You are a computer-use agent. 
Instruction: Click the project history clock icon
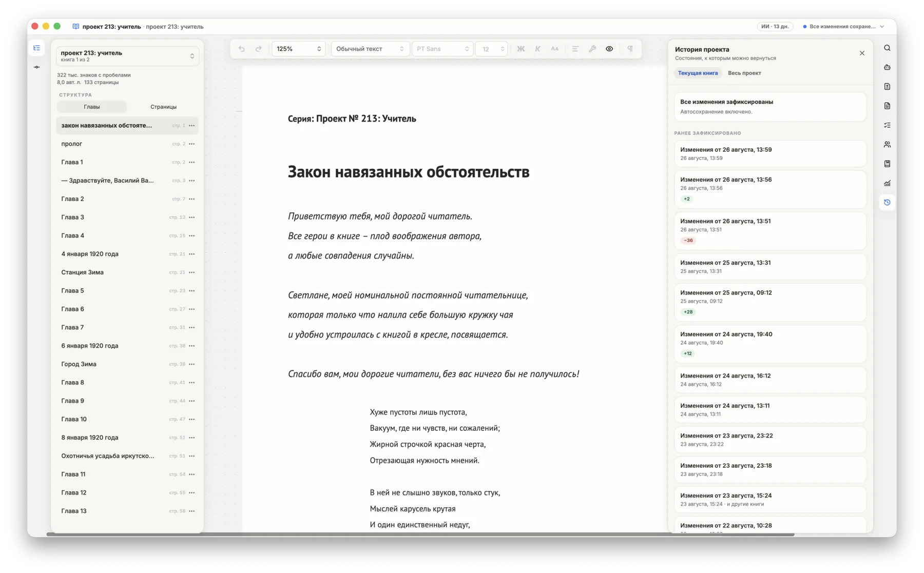(x=887, y=203)
